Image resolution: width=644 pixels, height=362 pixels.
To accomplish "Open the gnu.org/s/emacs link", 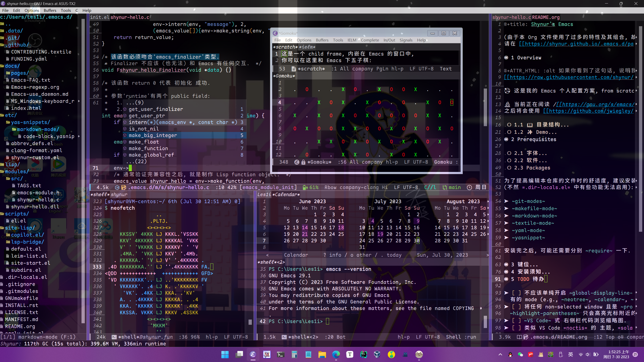I will pyautogui.click(x=595, y=104).
